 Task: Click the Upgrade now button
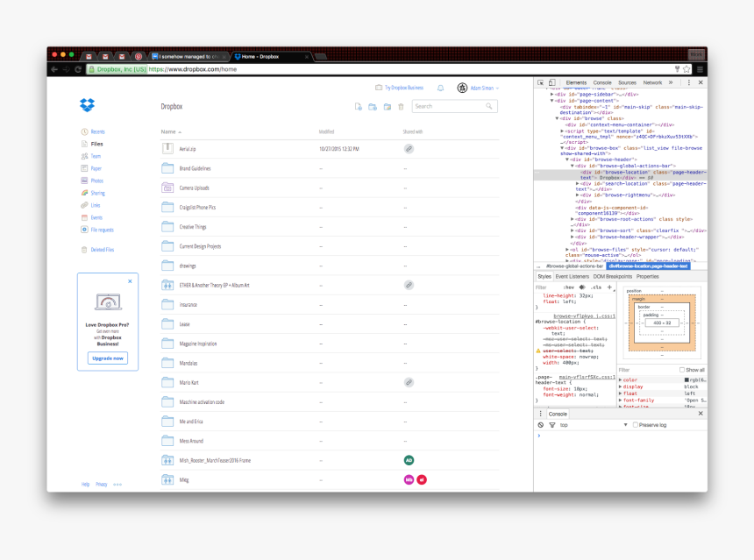(x=107, y=358)
